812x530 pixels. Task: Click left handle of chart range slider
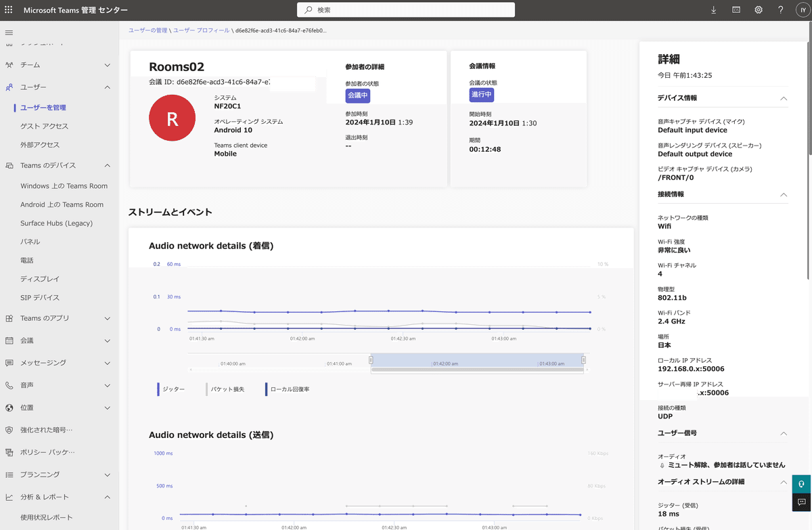(371, 360)
